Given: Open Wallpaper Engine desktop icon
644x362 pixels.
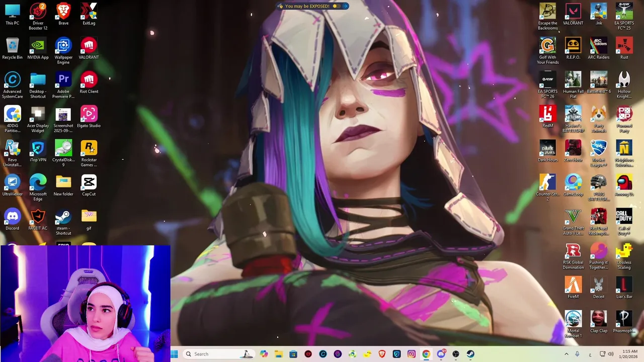Looking at the screenshot, I should 63,51.
